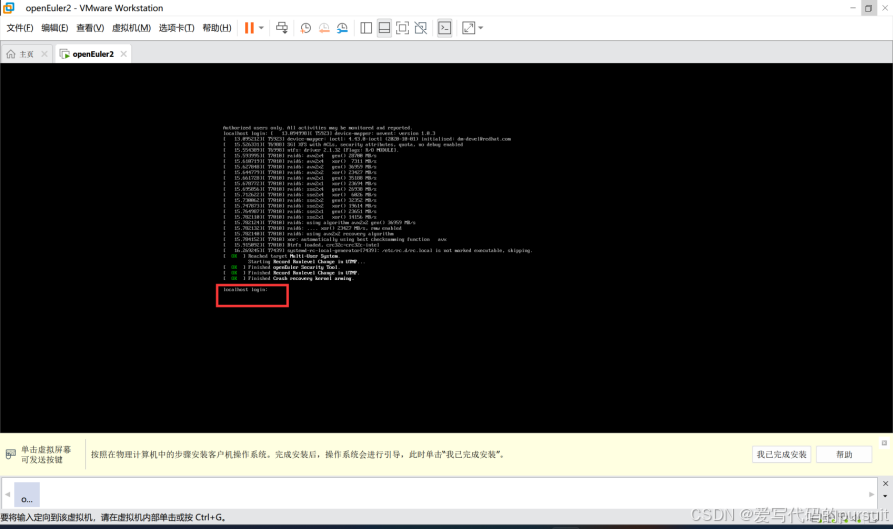Open the thumbnail bar options dropdown arrow
Viewport: 893px width, 530px height.
pos(885,496)
